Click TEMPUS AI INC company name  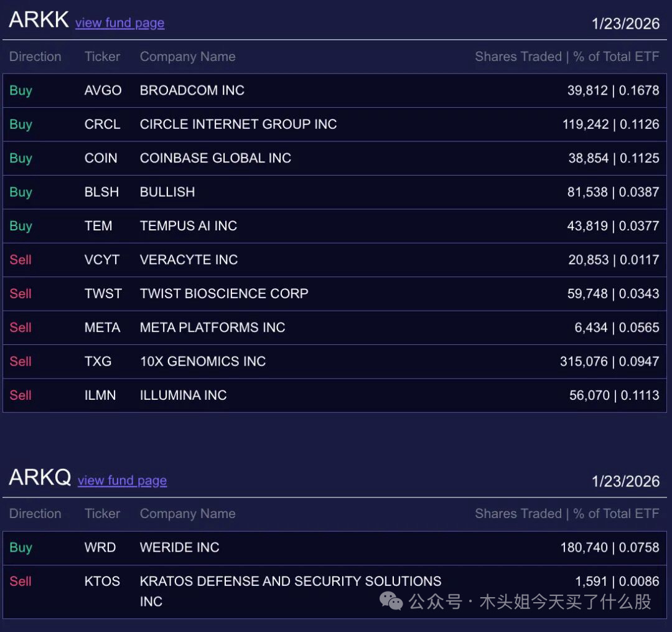click(x=189, y=226)
